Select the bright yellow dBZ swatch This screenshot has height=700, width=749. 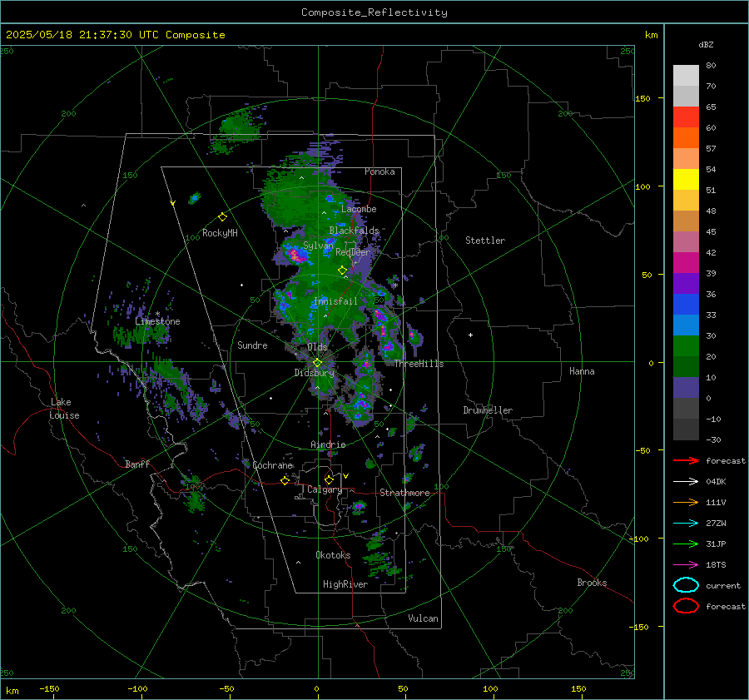pos(686,179)
